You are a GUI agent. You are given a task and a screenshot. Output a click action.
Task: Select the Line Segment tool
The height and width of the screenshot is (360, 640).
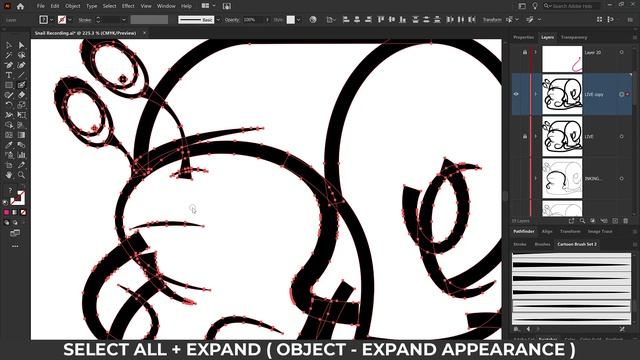point(21,75)
